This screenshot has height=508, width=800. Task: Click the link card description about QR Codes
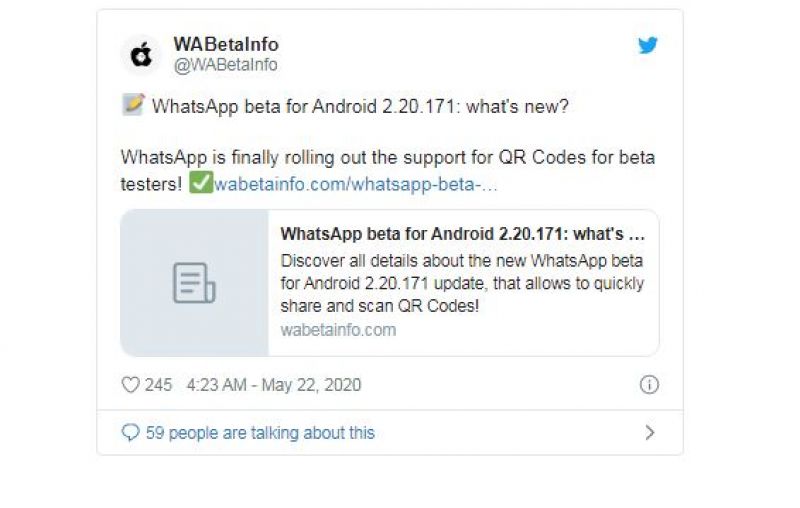coord(462,283)
